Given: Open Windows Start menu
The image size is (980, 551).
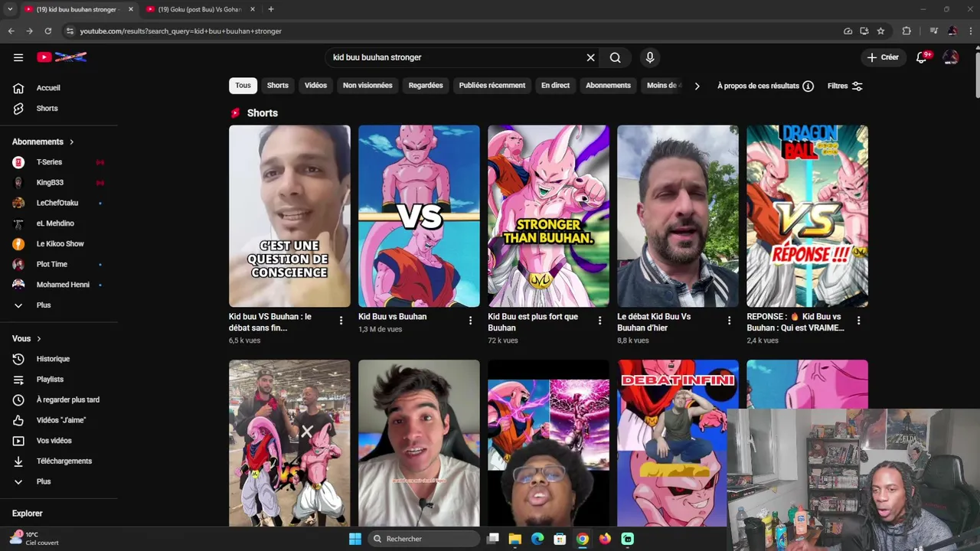Looking at the screenshot, I should pos(354,539).
